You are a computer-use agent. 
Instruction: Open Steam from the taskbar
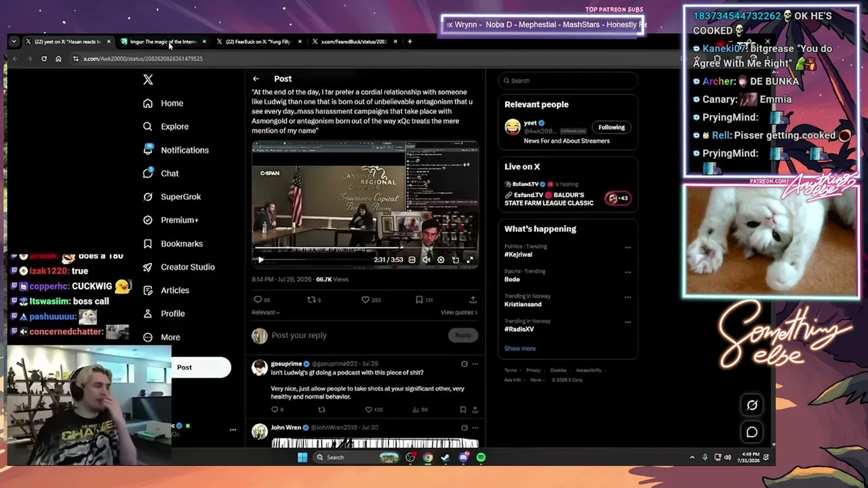(446, 457)
